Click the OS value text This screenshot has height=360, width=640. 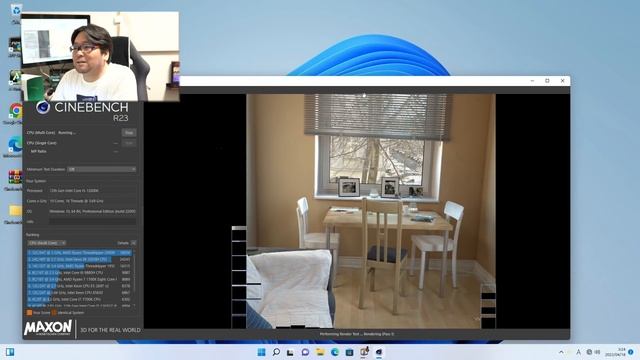click(92, 211)
